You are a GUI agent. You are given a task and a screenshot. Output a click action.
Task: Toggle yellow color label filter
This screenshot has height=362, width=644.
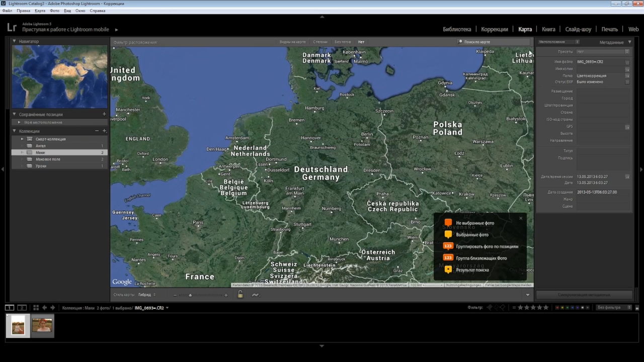click(x=563, y=307)
